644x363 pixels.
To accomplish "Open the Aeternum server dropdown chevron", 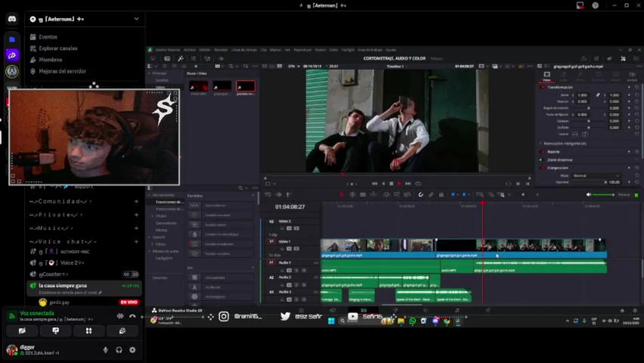I will click(x=136, y=19).
